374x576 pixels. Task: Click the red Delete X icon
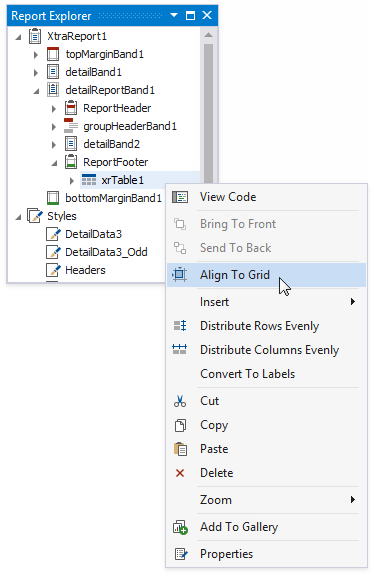pos(180,473)
